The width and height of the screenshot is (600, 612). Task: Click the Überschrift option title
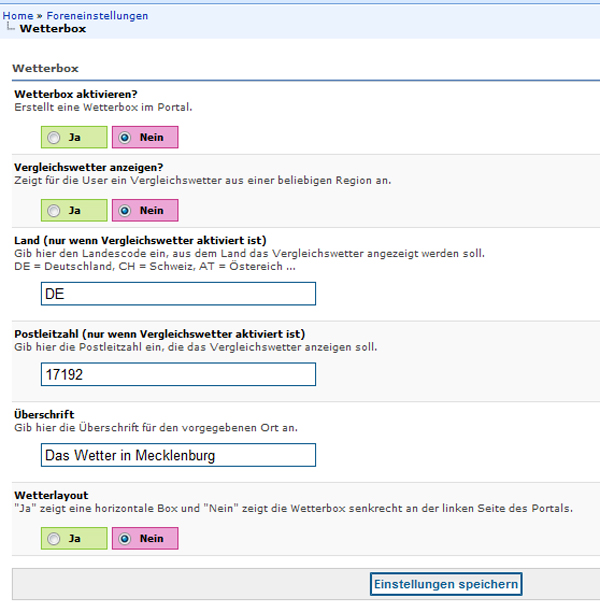tap(44, 414)
